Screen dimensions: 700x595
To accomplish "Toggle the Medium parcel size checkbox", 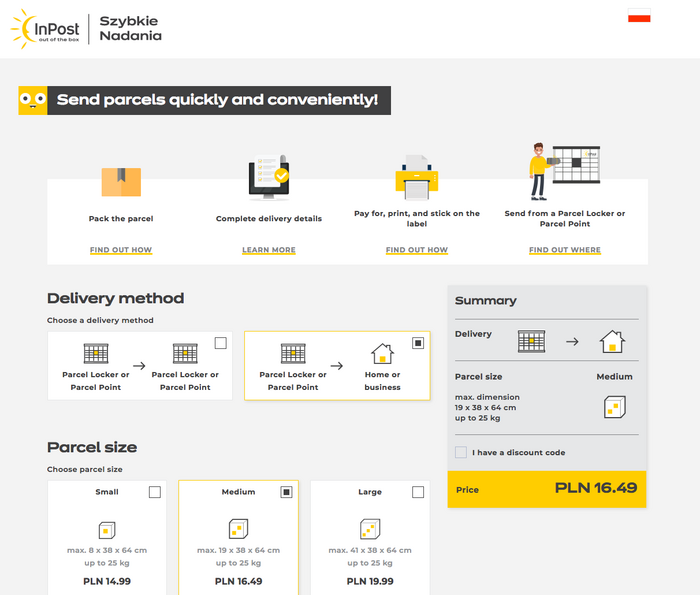I will pos(287,492).
